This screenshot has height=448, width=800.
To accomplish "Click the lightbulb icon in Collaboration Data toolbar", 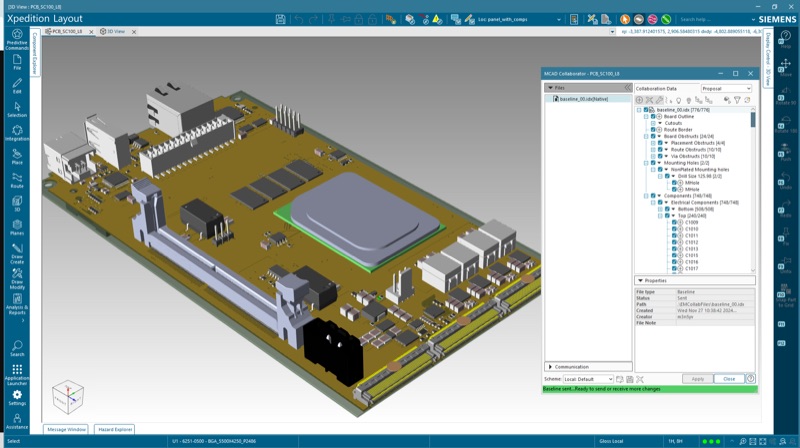I will point(678,101).
